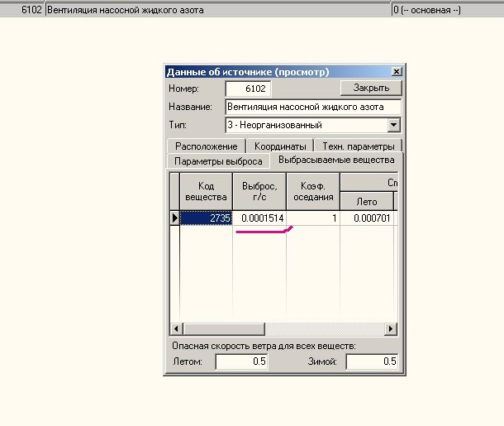Click the Коэф. оседания column header

coord(313,192)
